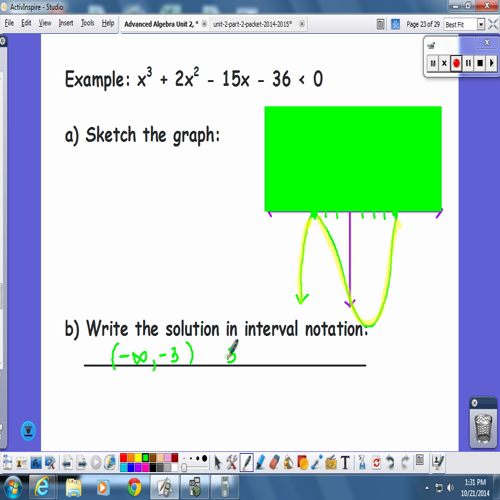Open the Insert Media tool
500x500 pixels.
pyautogui.click(x=331, y=463)
